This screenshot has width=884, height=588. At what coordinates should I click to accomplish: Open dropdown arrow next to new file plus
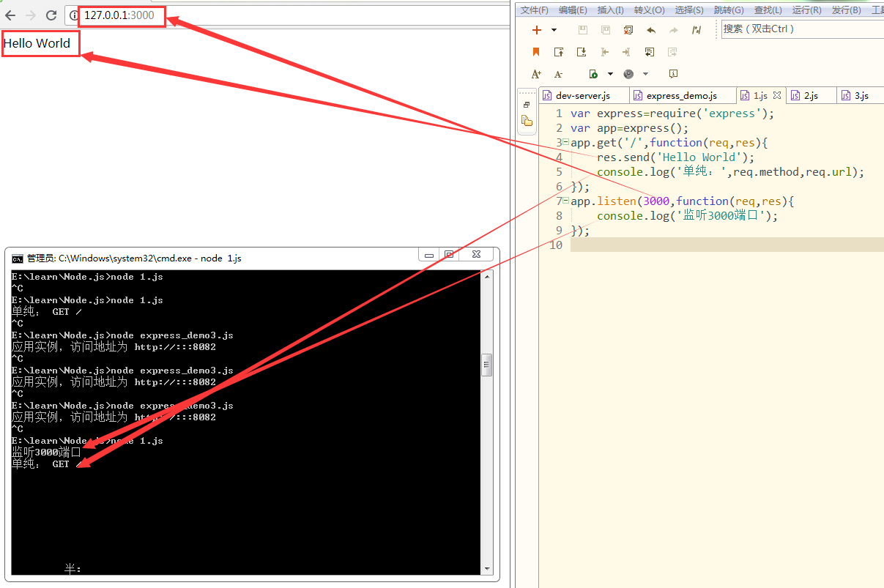(x=554, y=30)
